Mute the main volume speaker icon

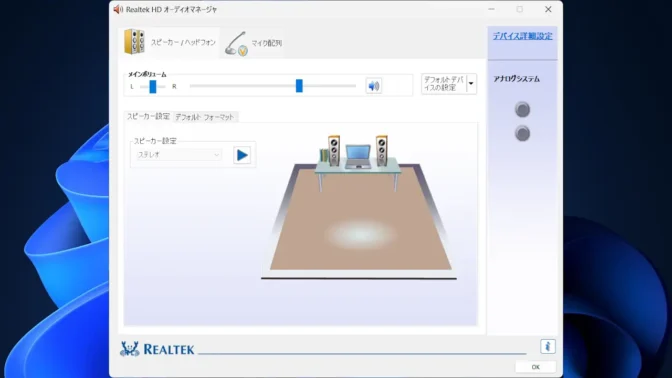[374, 86]
